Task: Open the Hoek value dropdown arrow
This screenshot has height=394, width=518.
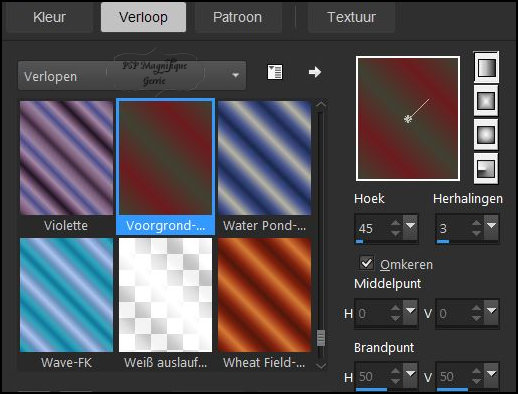Action: [x=410, y=226]
